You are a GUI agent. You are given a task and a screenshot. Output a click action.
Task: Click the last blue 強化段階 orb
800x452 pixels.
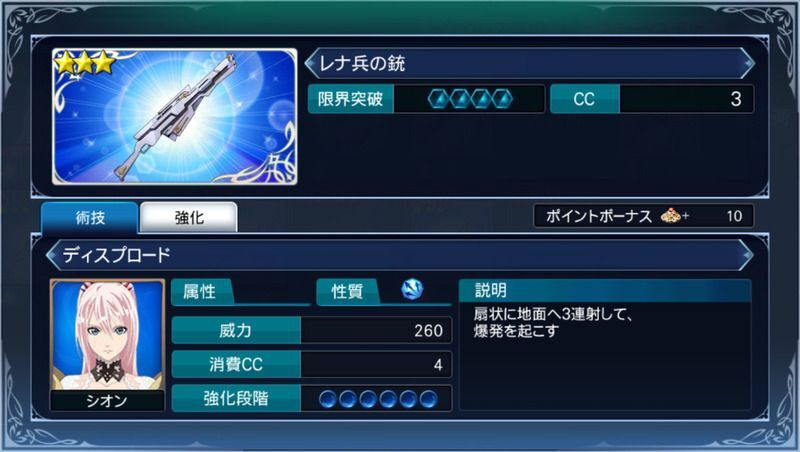click(429, 398)
